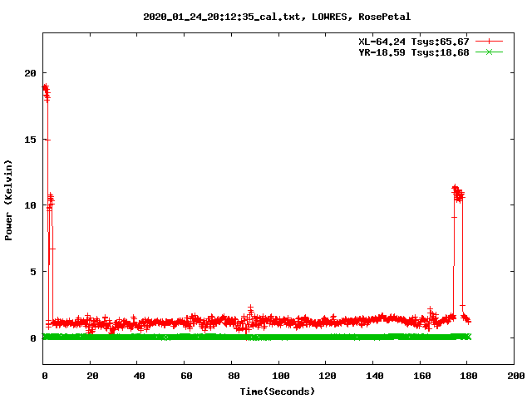The image size is (532, 399).
Task: Select legend entry 'XL-64.24 Tsys:65.67'
Action: click(x=414, y=42)
